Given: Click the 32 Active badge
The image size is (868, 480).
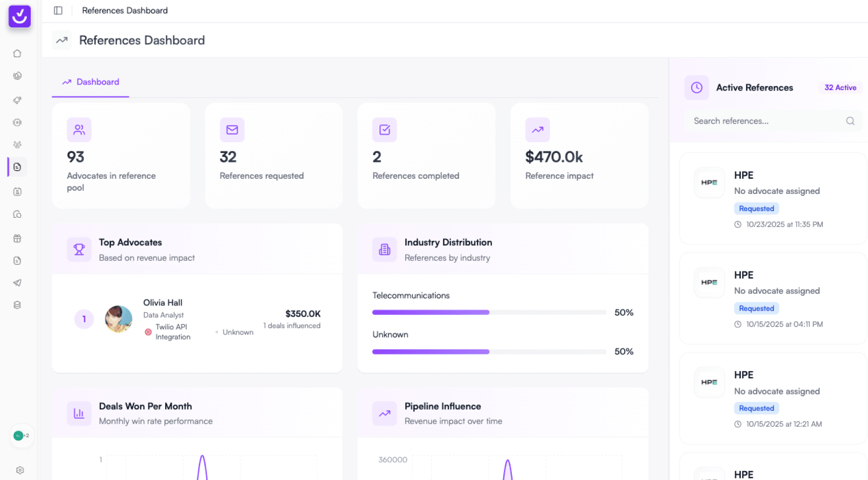Looking at the screenshot, I should point(840,88).
